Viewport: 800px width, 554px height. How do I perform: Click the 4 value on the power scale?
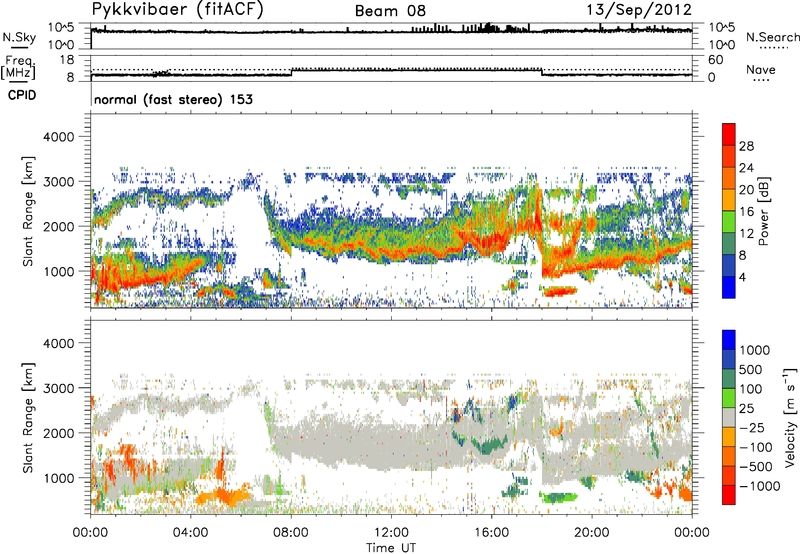742,278
